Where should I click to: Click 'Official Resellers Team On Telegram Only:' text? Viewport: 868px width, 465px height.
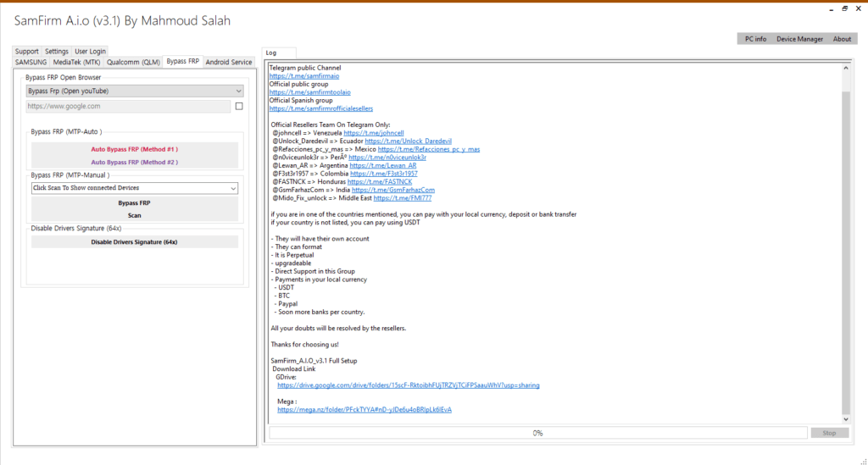pyautogui.click(x=331, y=125)
